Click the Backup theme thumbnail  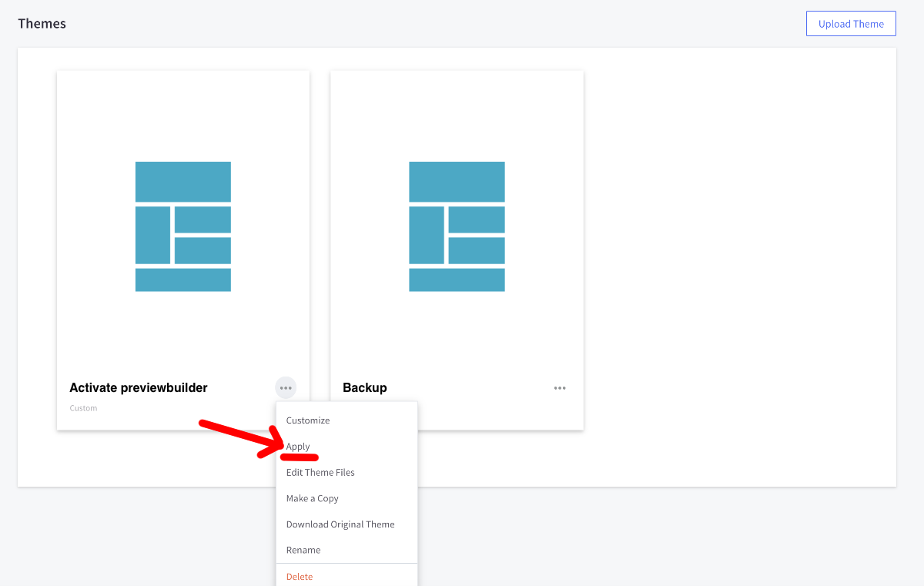pyautogui.click(x=457, y=226)
